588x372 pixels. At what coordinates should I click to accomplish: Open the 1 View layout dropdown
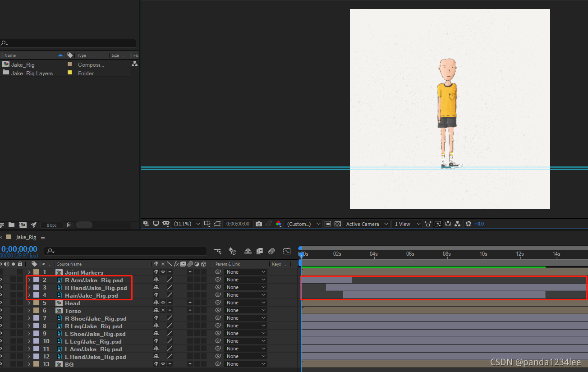point(407,224)
